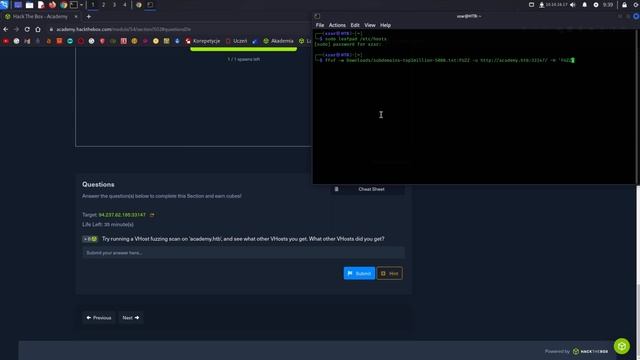Screen dimensions: 640x360
Task: Switch to workspace 4
Action: coord(124,5)
